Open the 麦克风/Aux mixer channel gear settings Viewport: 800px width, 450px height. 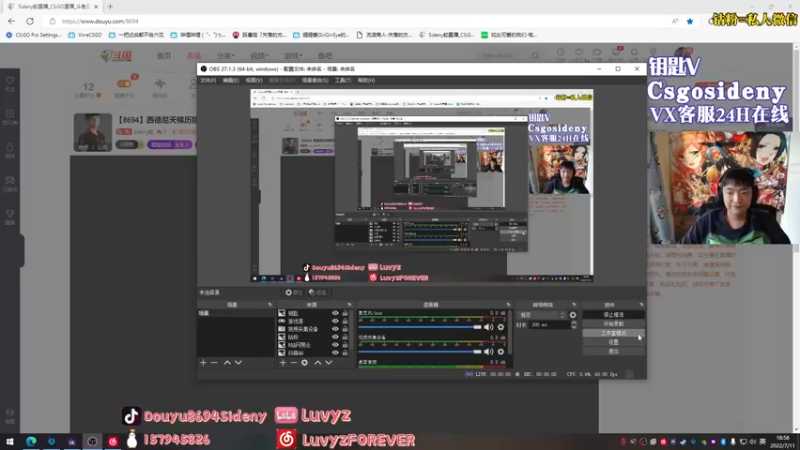(501, 327)
